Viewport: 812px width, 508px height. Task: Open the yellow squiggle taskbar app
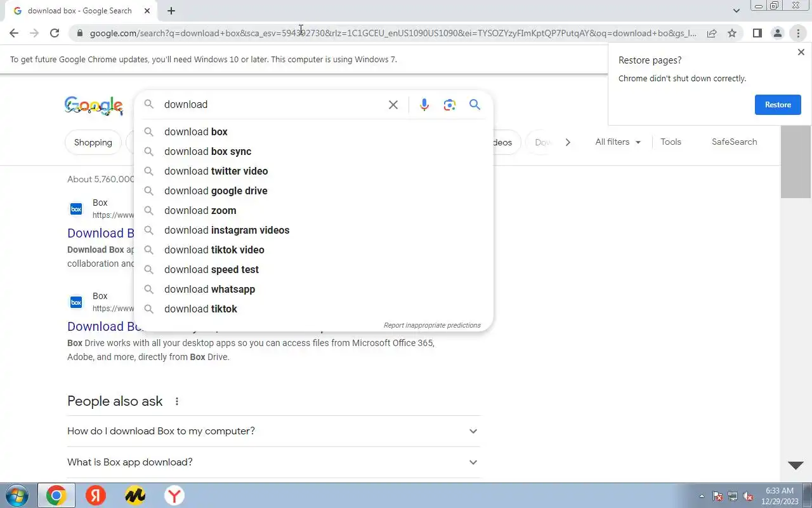point(135,495)
